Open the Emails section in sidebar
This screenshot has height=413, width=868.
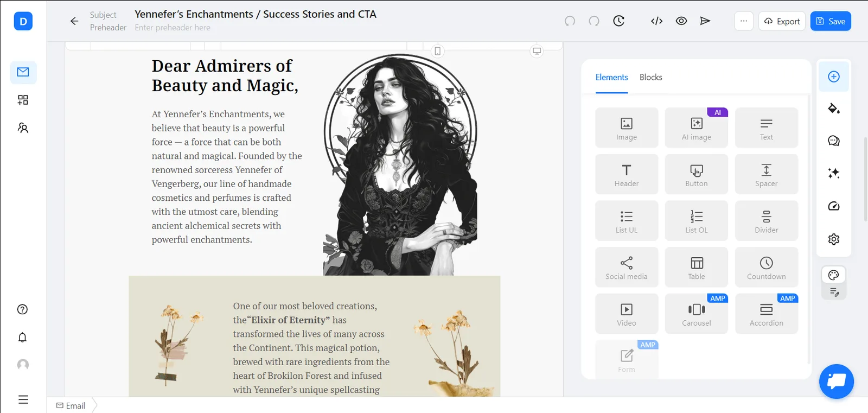click(23, 72)
